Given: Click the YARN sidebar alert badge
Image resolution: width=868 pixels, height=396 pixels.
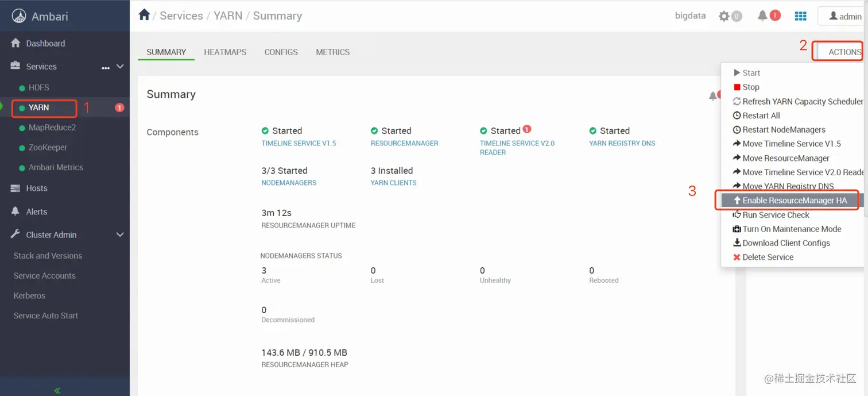Looking at the screenshot, I should point(119,107).
